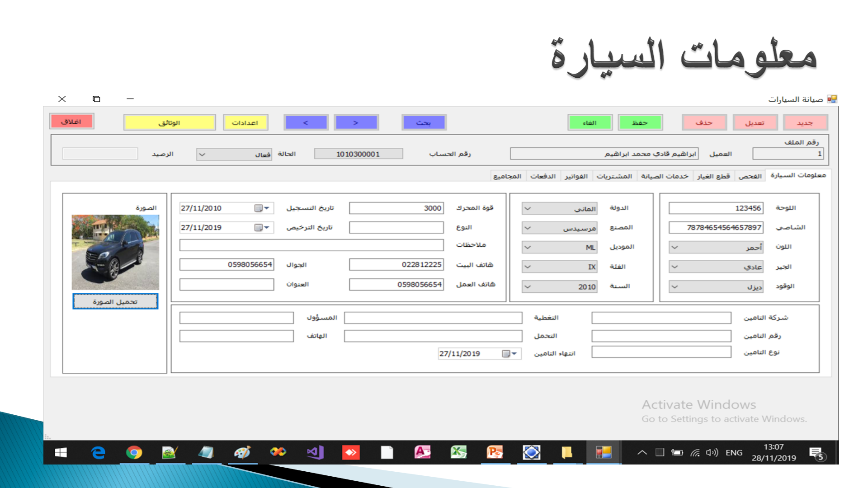Expand the اللون color dropdown

(x=675, y=247)
